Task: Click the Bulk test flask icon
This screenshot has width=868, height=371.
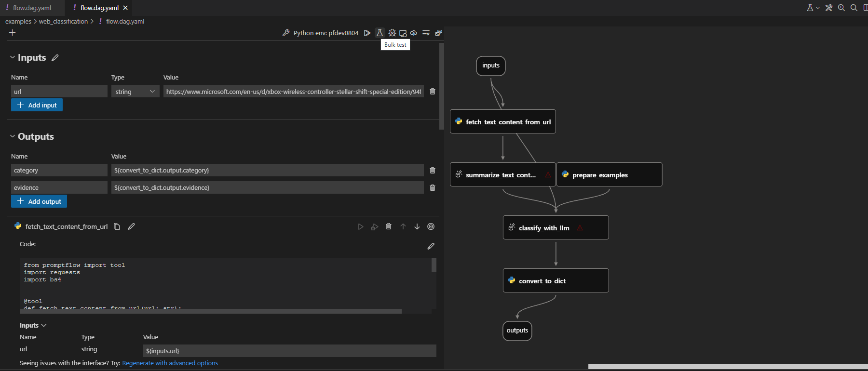Action: (x=380, y=33)
